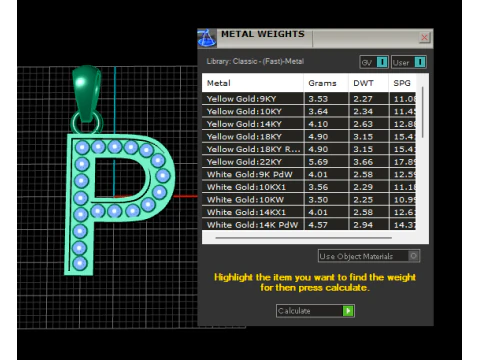Sort by the Metal column header
This screenshot has height=360, width=480.
point(253,83)
